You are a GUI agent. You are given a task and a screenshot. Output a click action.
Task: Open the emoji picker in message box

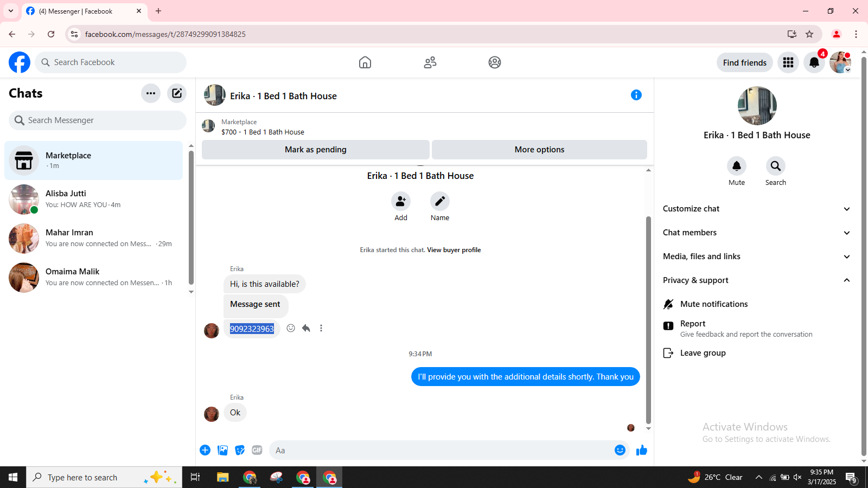tap(620, 450)
